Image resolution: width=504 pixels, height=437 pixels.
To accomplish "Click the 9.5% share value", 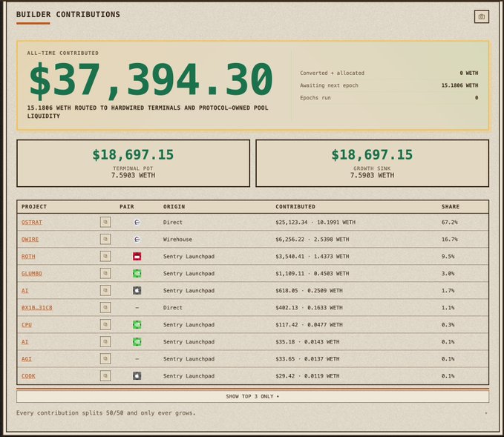I will [x=448, y=256].
